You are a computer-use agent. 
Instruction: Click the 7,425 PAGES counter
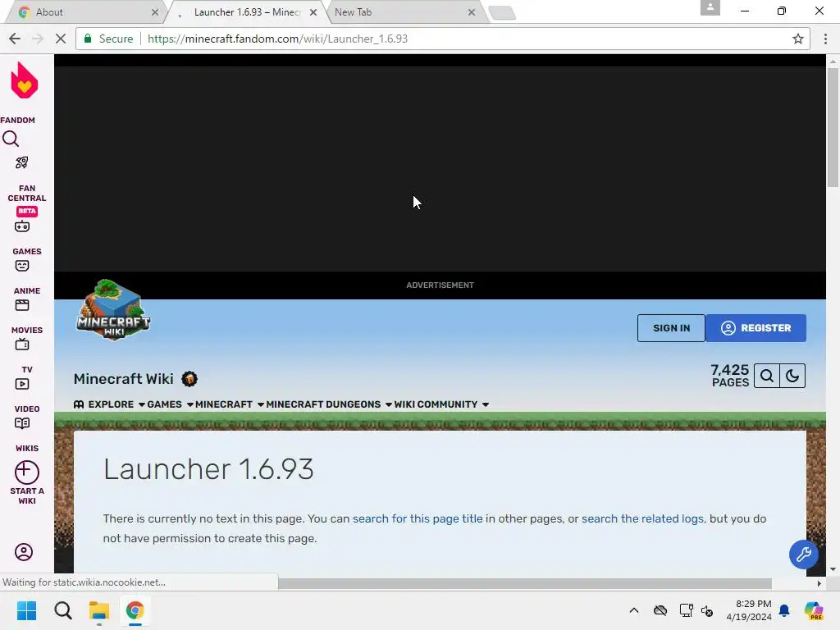[x=729, y=376]
